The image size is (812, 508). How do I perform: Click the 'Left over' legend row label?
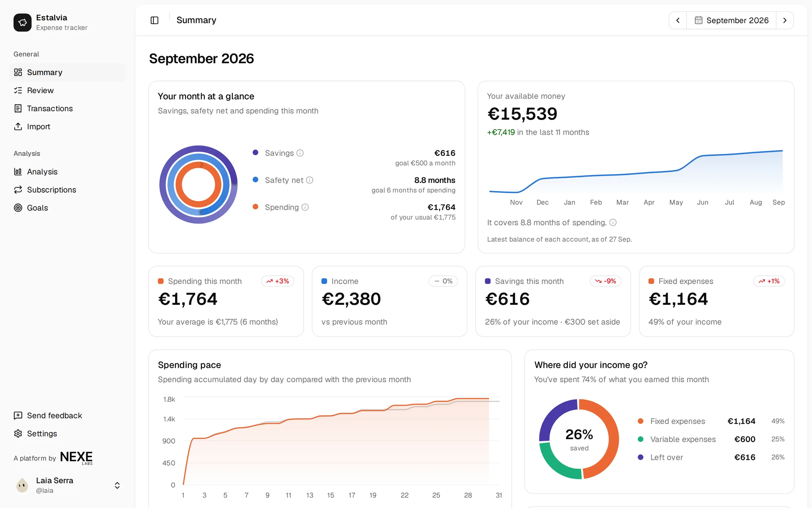(x=666, y=457)
